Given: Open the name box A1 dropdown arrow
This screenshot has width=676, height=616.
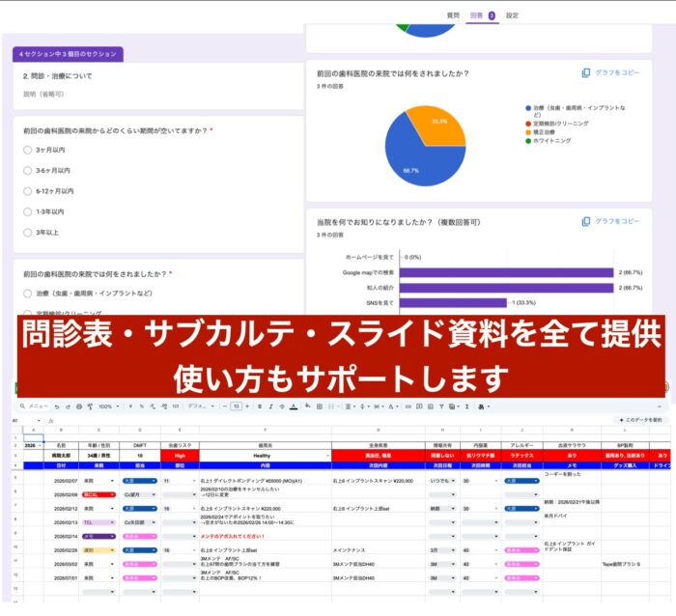Looking at the screenshot, I should (39, 420).
